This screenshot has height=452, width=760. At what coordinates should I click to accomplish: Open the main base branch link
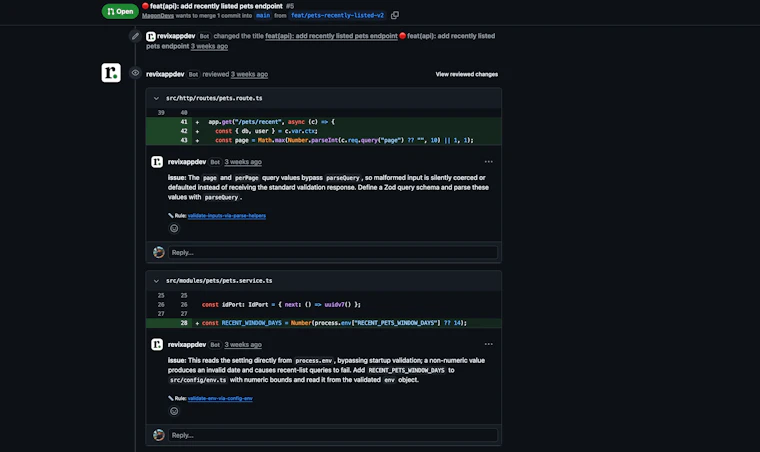263,16
